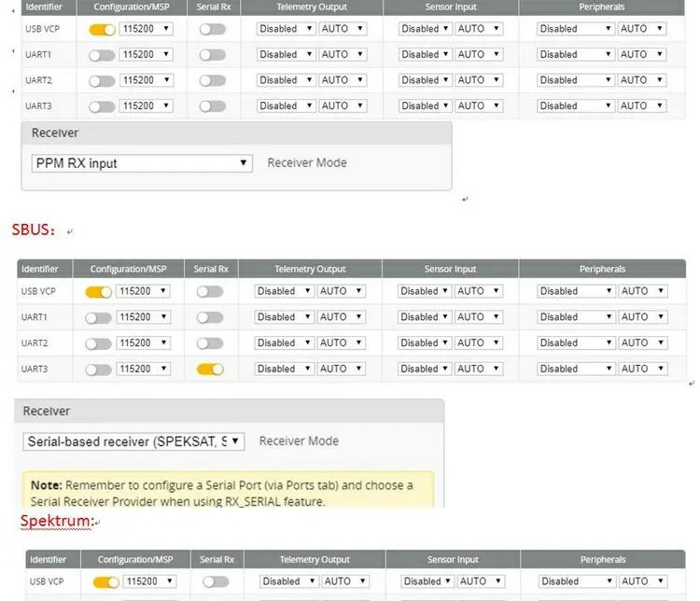The image size is (700, 601).
Task: Open UART3 115200 baud dropdown in SBUS table
Action: [x=144, y=370]
